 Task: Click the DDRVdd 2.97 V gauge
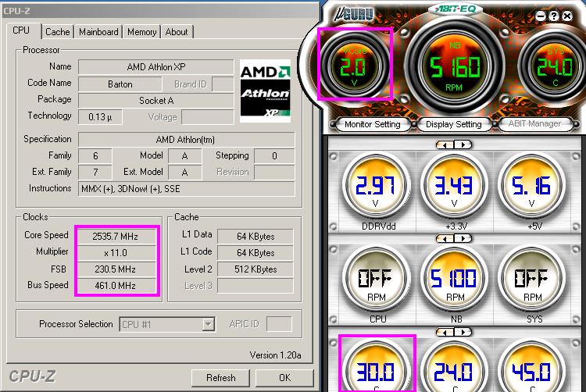click(x=376, y=187)
